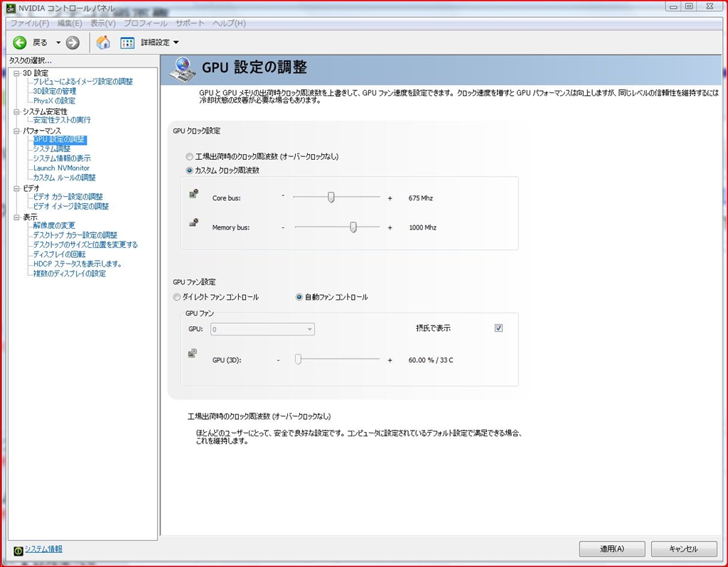Click the GPU 設定の調整 header icon
Viewport: 728px width, 567px height.
coord(182,70)
